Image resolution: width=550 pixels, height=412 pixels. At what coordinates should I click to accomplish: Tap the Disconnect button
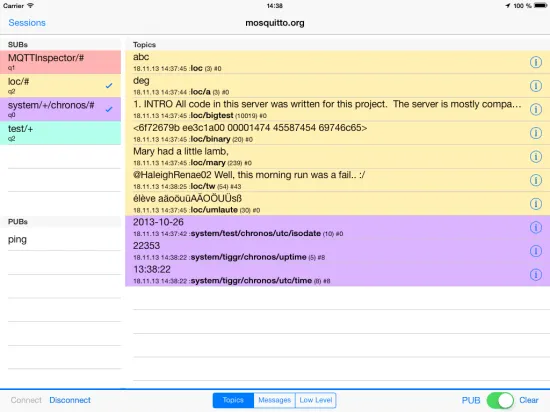point(70,400)
